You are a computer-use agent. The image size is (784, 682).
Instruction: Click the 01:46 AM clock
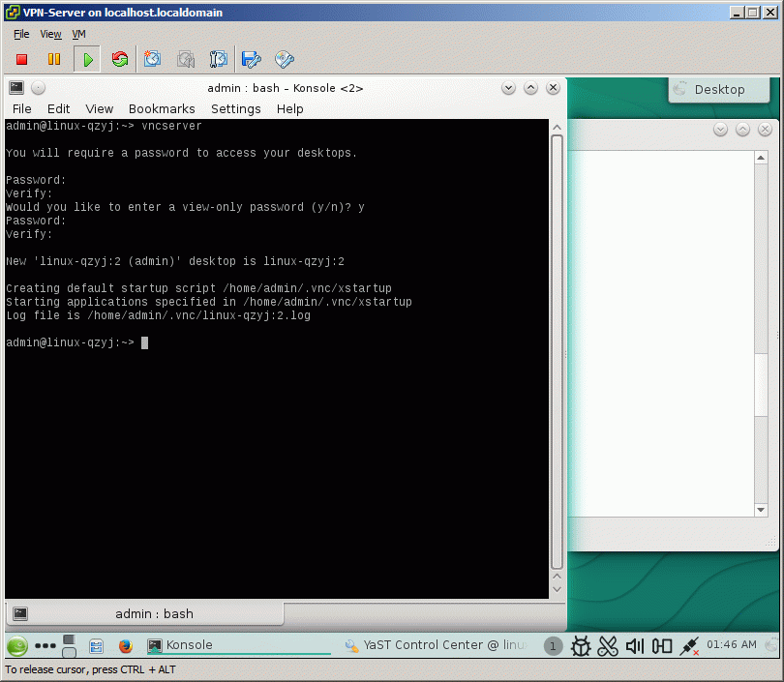pyautogui.click(x=731, y=644)
